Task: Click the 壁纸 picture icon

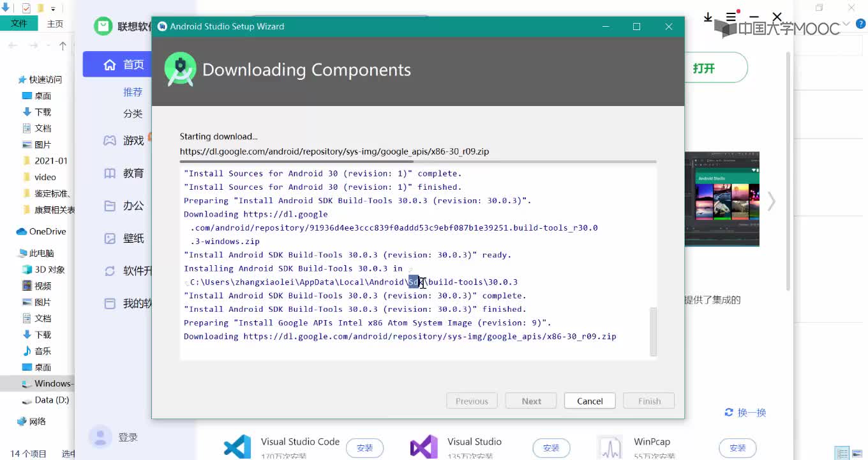Action: click(x=110, y=238)
